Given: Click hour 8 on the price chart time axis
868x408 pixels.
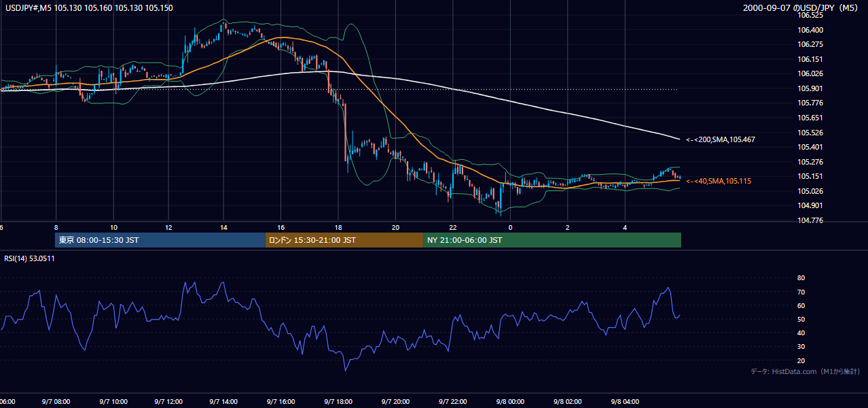Looking at the screenshot, I should click(56, 228).
